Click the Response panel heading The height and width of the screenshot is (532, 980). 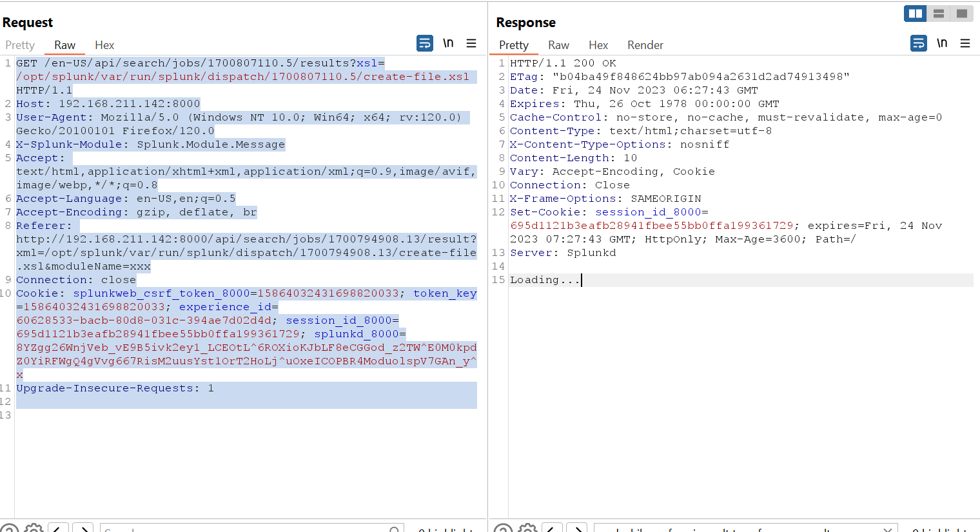(526, 23)
